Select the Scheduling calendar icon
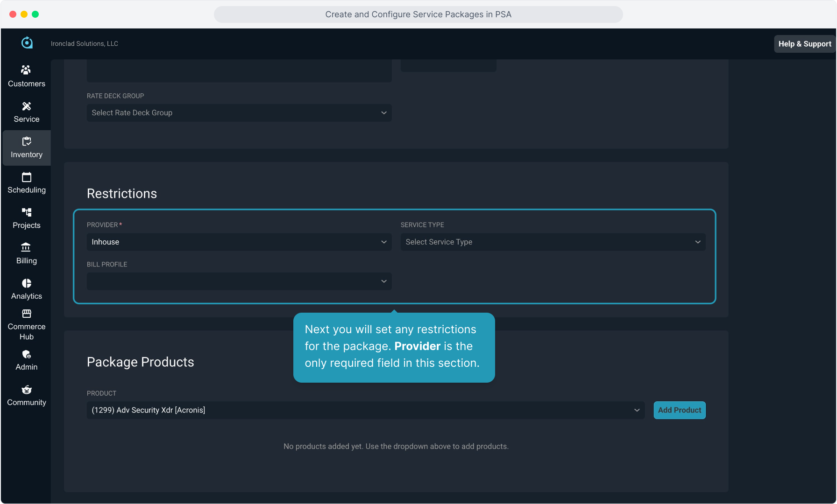 pos(26,177)
